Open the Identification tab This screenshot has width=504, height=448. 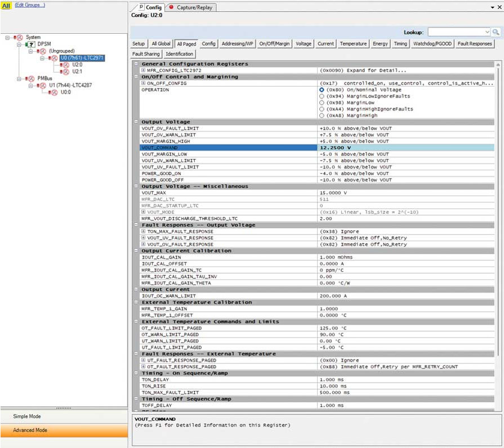point(180,54)
